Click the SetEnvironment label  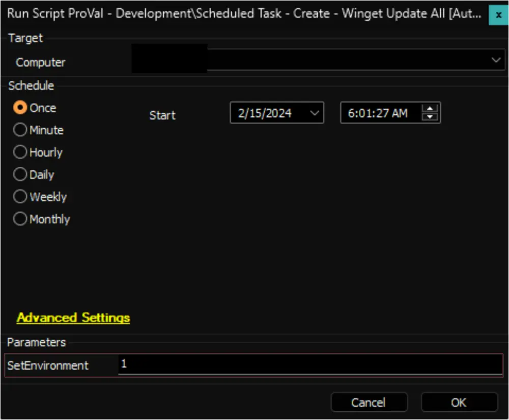(x=48, y=366)
